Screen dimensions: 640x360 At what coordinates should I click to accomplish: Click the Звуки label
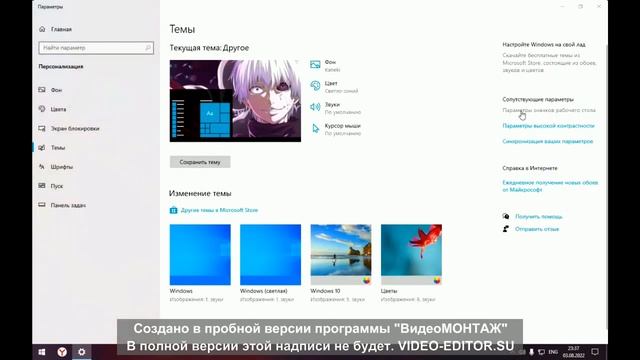tap(332, 104)
